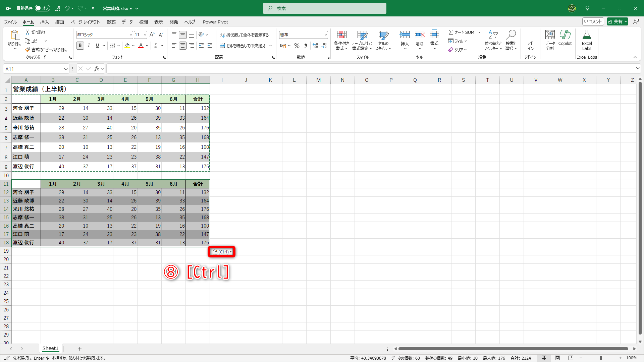Click the Data Analysis icon
Image resolution: width=644 pixels, height=362 pixels.
550,35
